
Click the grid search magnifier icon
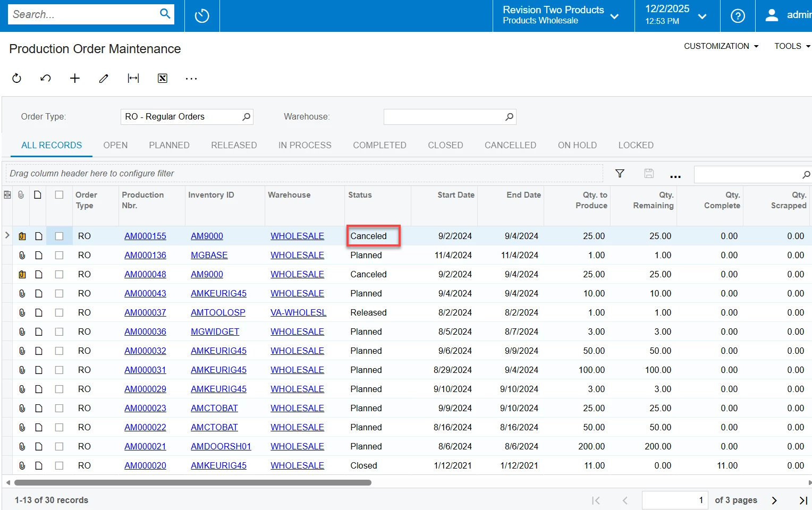(806, 174)
